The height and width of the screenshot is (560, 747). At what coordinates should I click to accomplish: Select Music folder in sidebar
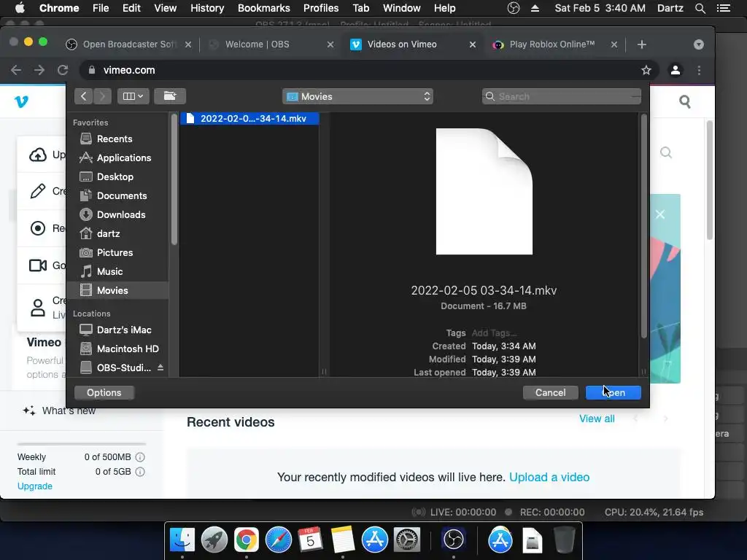coord(109,271)
